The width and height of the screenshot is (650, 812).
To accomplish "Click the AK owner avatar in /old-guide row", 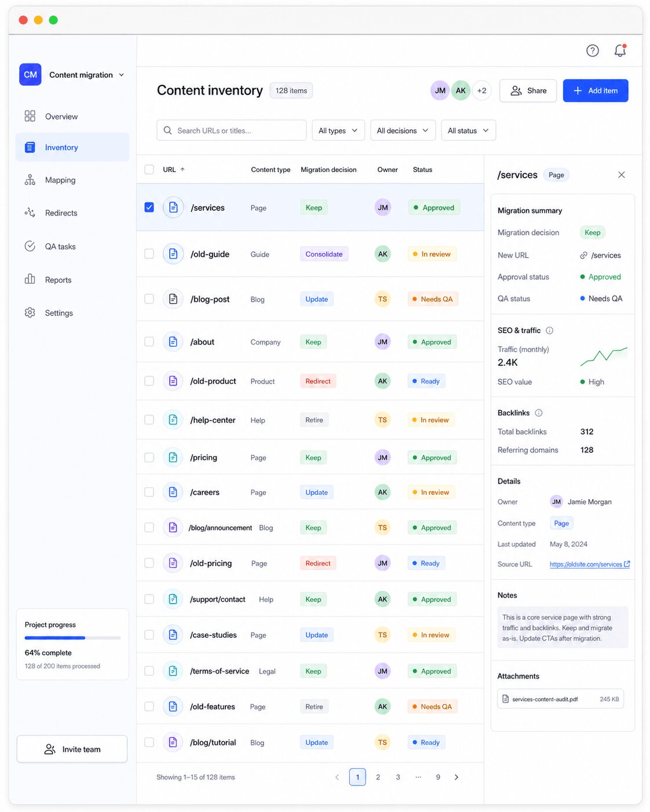I will (x=382, y=254).
